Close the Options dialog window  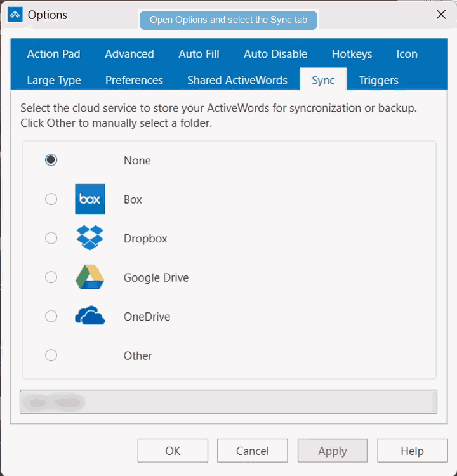tap(441, 14)
